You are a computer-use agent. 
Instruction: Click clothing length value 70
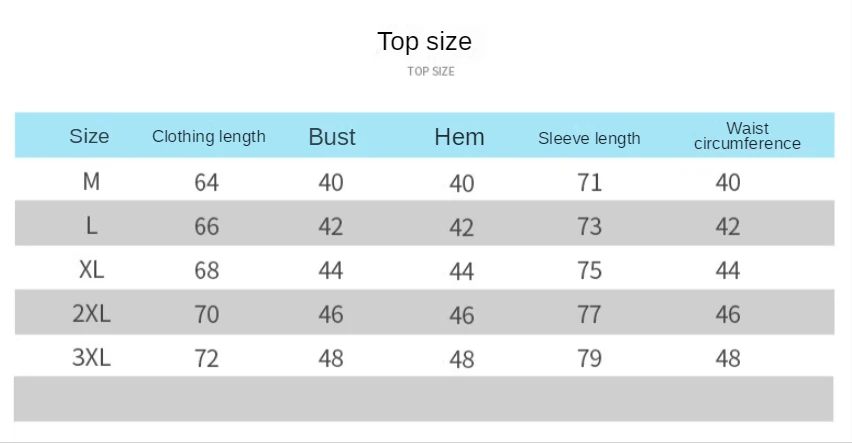coord(206,315)
